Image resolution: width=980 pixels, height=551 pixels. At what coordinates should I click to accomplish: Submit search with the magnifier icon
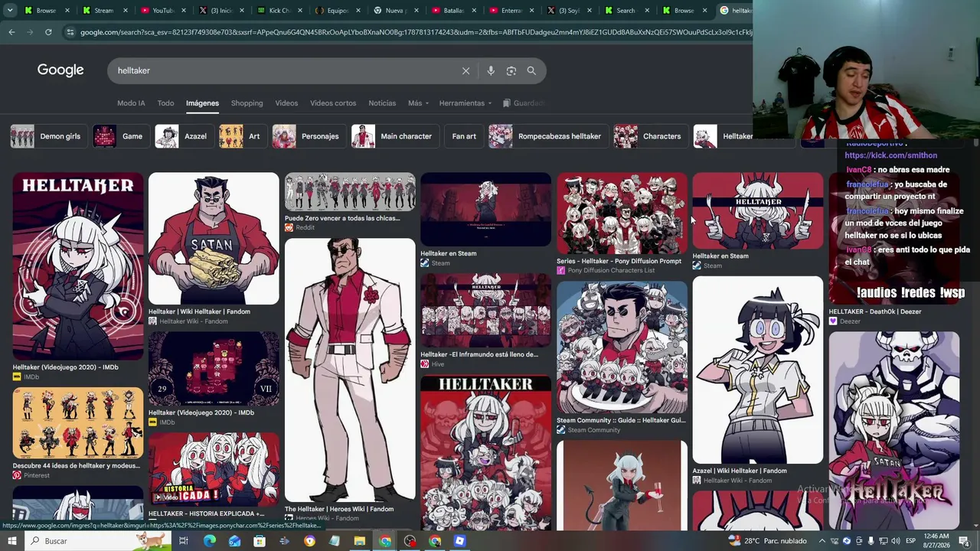(x=531, y=70)
